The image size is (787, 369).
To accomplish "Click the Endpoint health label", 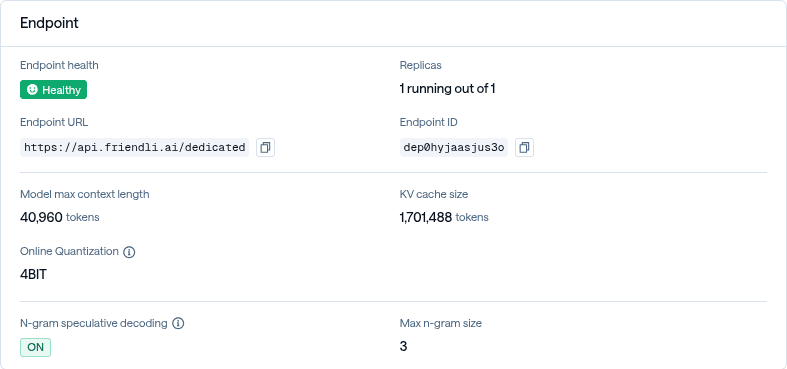I will 59,65.
